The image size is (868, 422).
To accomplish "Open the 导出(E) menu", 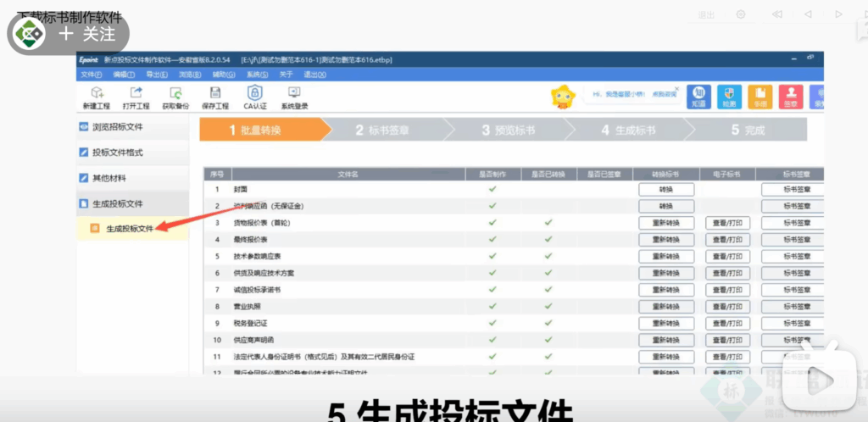I will (156, 75).
